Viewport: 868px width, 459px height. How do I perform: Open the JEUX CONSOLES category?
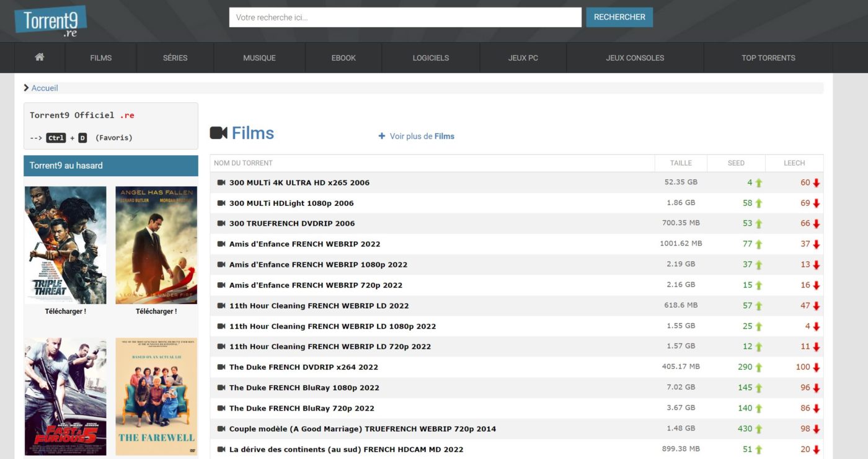(x=635, y=58)
